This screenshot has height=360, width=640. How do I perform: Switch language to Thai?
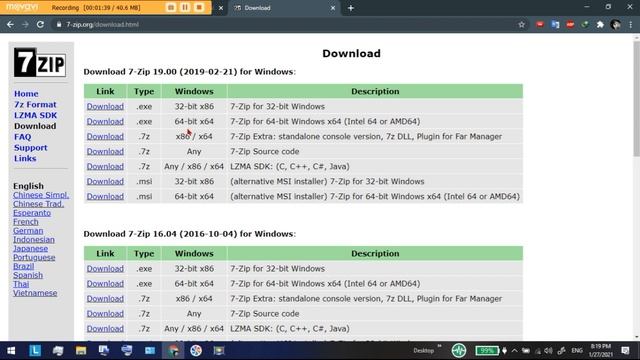(x=21, y=284)
